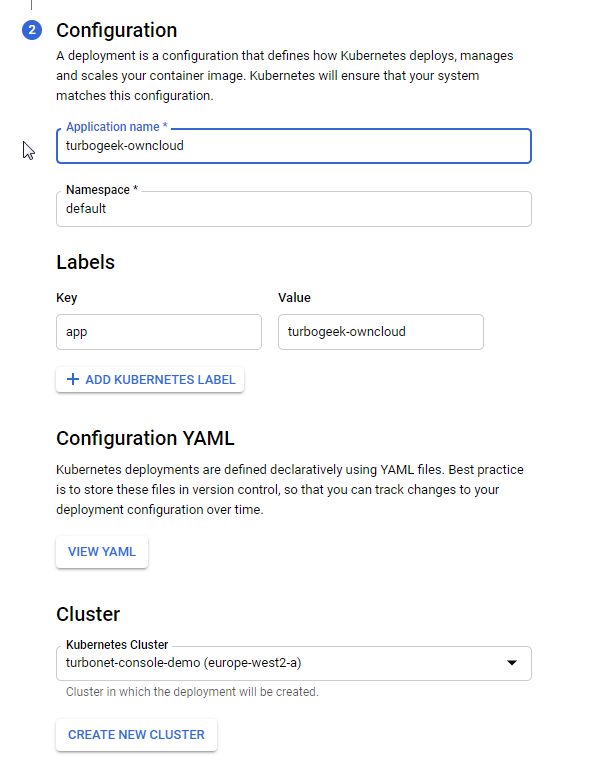Click the Configuration YAML heading
The width and height of the screenshot is (602, 771).
coord(146,438)
